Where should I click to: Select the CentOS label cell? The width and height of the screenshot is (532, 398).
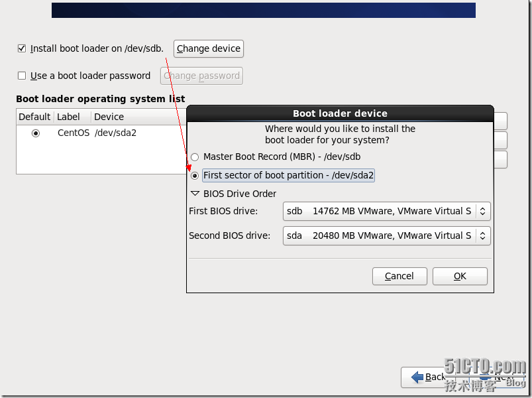(74, 133)
